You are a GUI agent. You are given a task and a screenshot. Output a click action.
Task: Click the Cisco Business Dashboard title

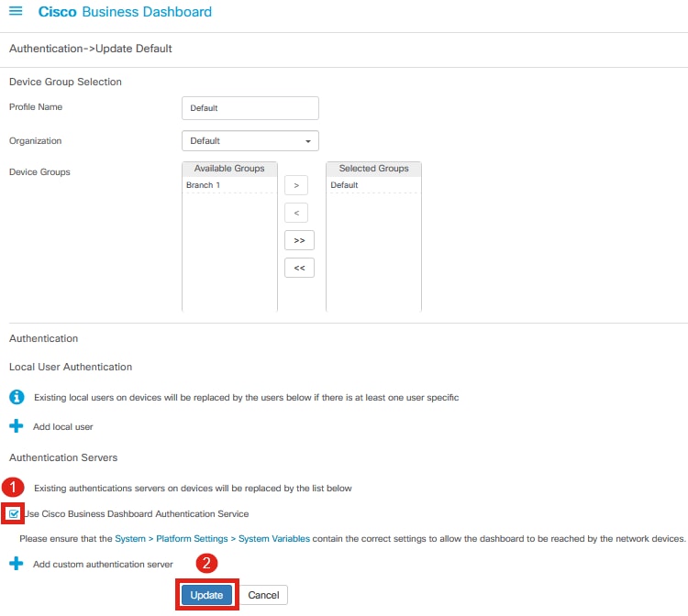[125, 11]
